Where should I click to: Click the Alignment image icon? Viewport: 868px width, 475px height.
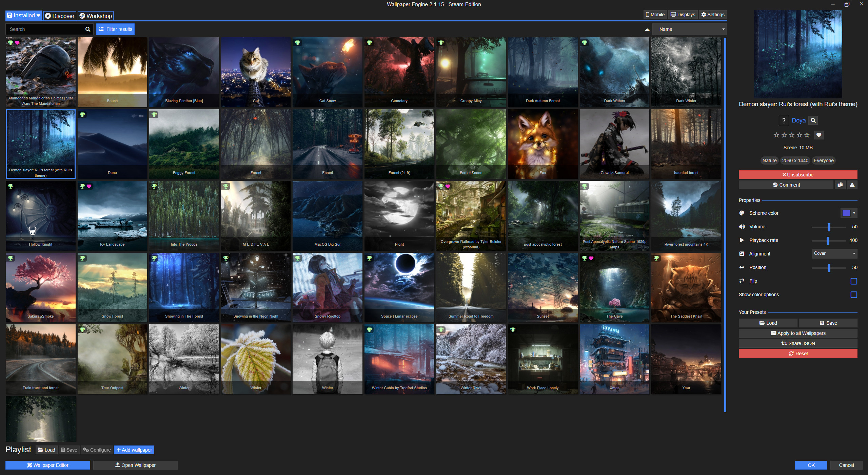pyautogui.click(x=742, y=254)
